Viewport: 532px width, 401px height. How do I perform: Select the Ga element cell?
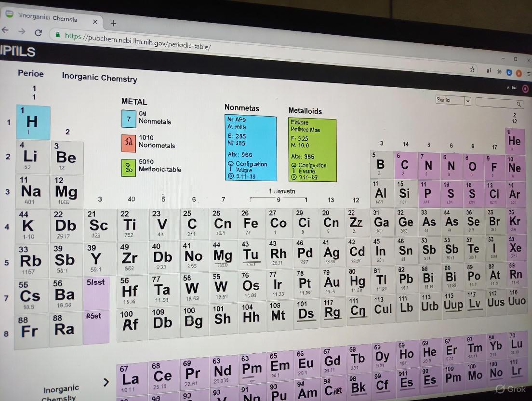coord(382,222)
